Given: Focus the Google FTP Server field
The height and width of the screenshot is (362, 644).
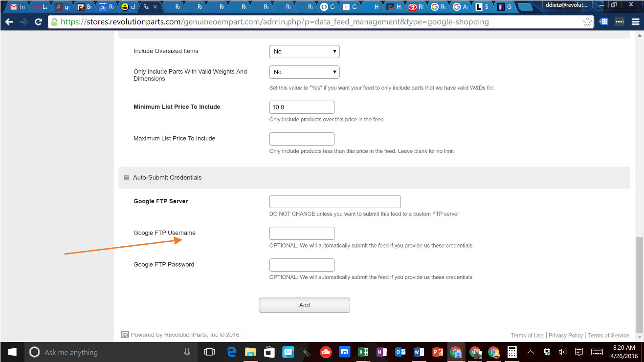Looking at the screenshot, I should pos(335,201).
